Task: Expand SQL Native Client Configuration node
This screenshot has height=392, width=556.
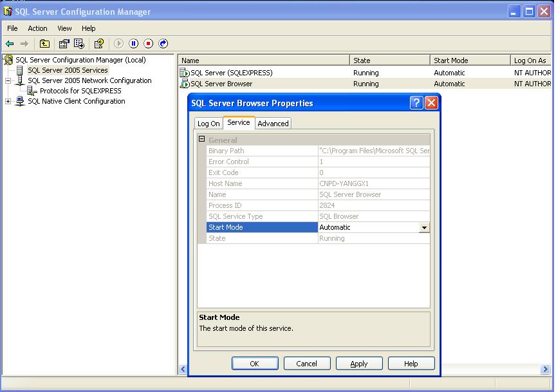Action: 8,101
